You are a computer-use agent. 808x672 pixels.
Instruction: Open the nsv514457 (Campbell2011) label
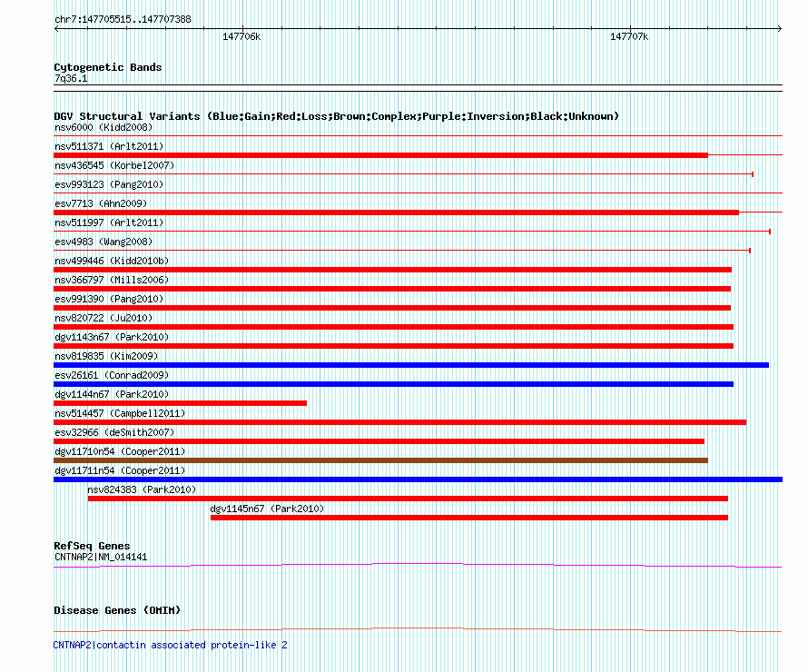120,413
